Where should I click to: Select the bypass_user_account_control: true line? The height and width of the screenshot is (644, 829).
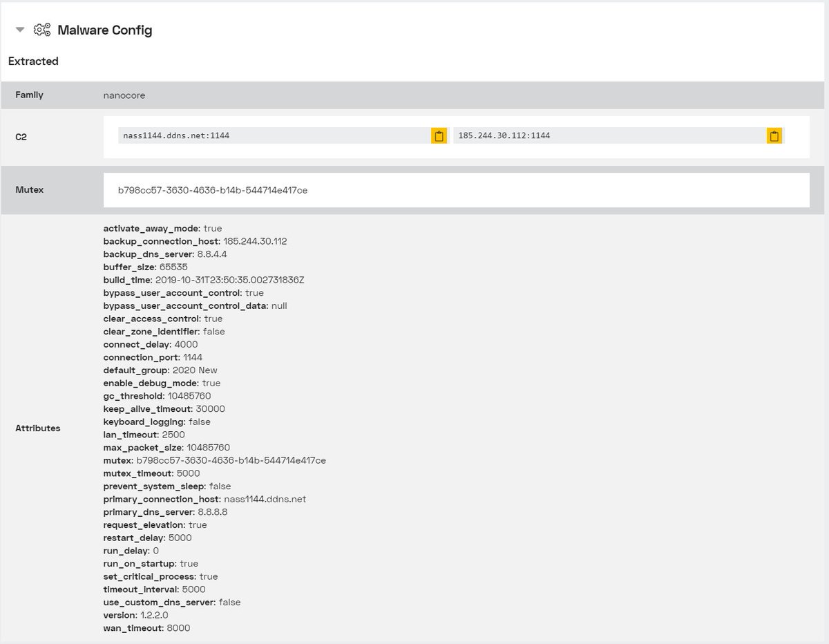184,293
